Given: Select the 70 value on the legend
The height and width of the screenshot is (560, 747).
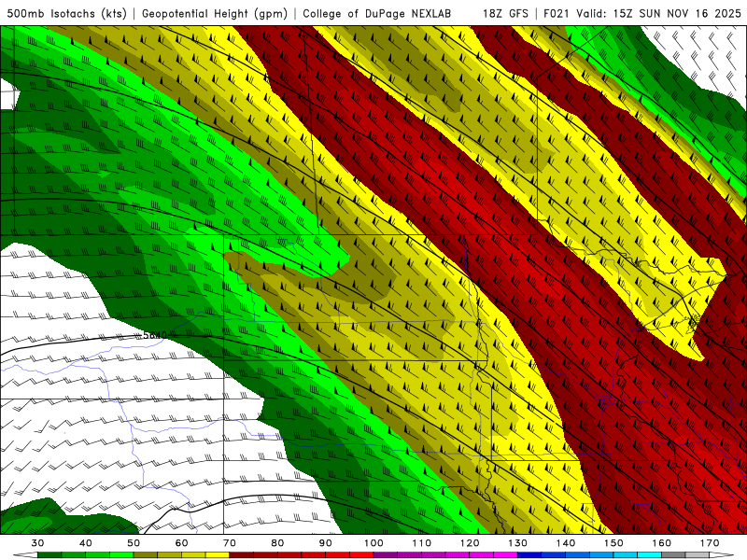Looking at the screenshot, I should (230, 543).
